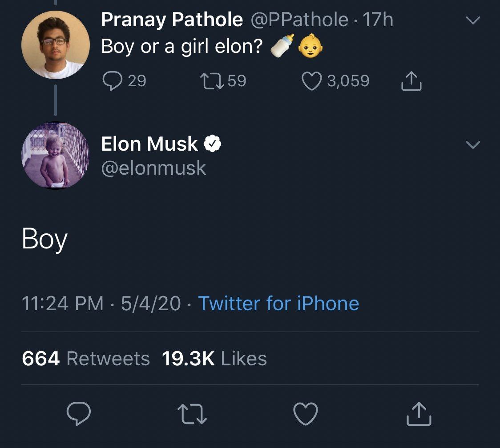Share Elon Musk's tweet via share icon
Image resolution: width=500 pixels, height=448 pixels.
(419, 414)
